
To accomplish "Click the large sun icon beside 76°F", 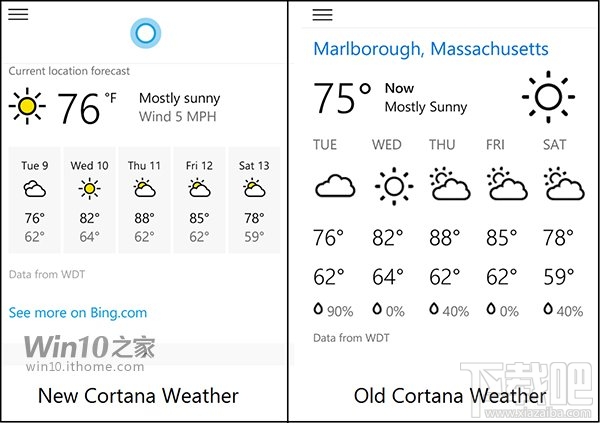I will 27,106.
